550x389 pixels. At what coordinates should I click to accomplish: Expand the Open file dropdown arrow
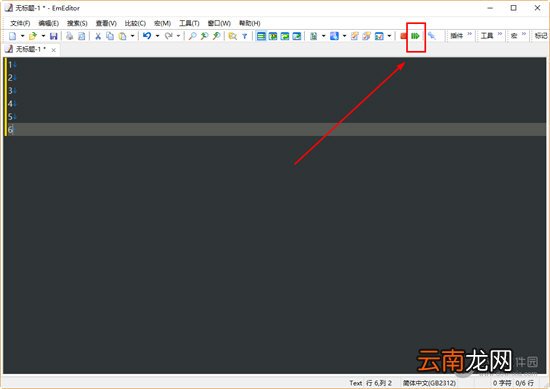[x=43, y=36]
